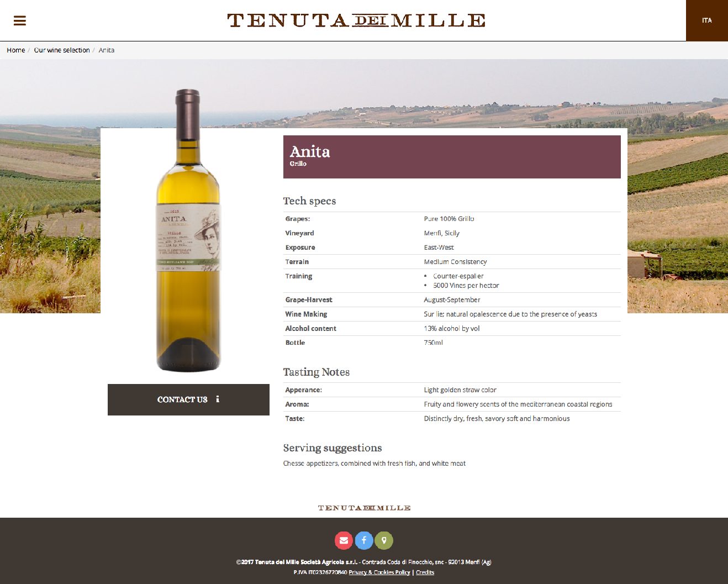This screenshot has height=584, width=728.
Task: Click the small Tenuta dei Mille footer logo
Action: (364, 508)
